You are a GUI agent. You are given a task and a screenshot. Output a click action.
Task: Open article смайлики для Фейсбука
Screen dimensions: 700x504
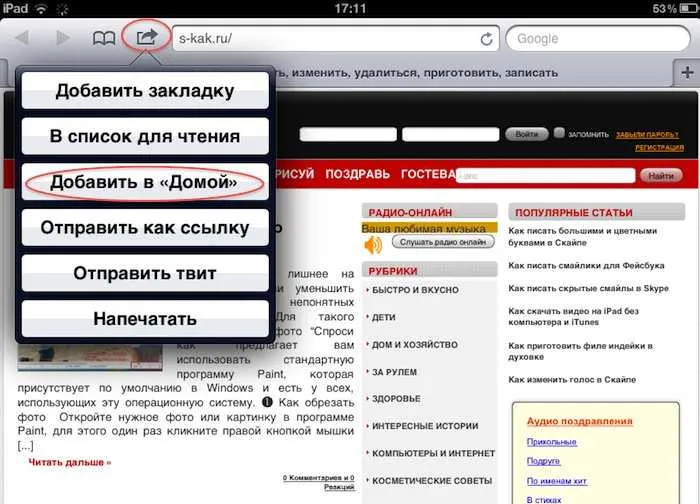tap(586, 266)
